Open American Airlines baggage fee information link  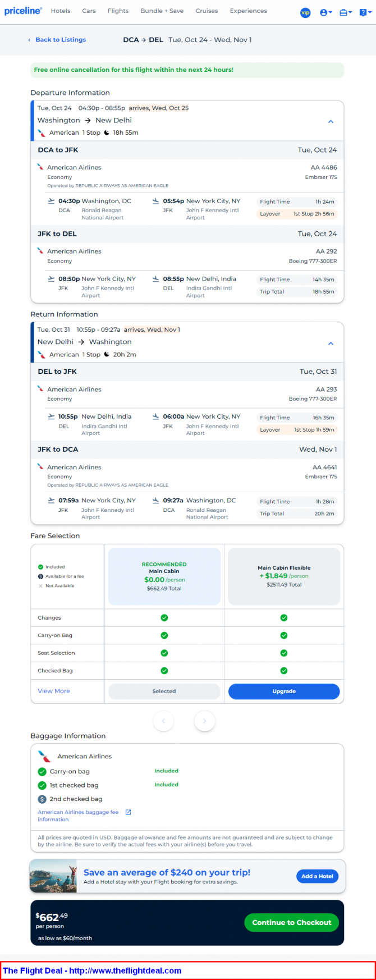(x=78, y=816)
